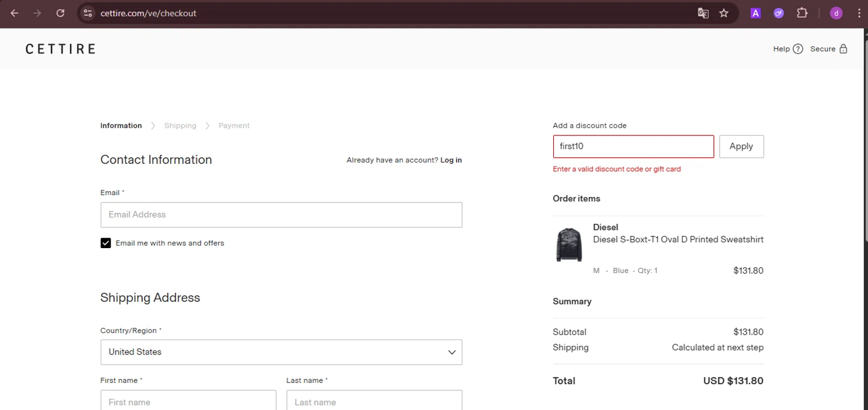Click the address bar URL
This screenshot has height=410, width=868.
[x=148, y=13]
